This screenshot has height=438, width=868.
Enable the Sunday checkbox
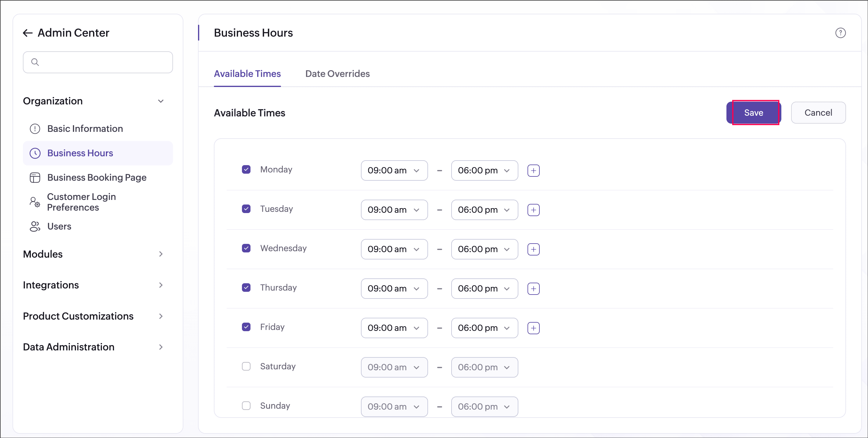point(246,406)
